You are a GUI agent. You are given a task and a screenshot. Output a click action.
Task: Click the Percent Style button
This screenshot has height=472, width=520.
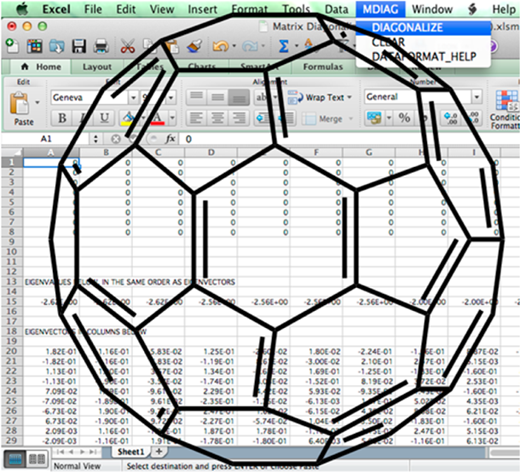pyautogui.click(x=404, y=118)
